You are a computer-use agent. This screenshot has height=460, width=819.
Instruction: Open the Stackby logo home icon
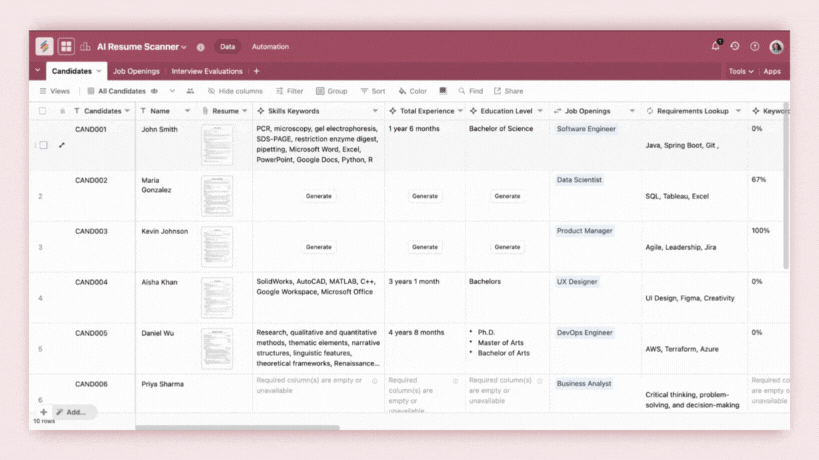[x=44, y=46]
